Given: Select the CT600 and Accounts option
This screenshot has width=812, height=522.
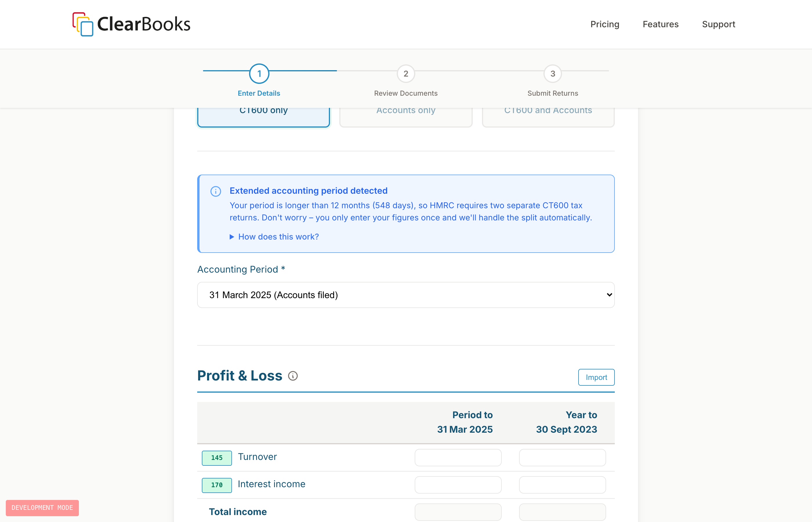Looking at the screenshot, I should (548, 116).
